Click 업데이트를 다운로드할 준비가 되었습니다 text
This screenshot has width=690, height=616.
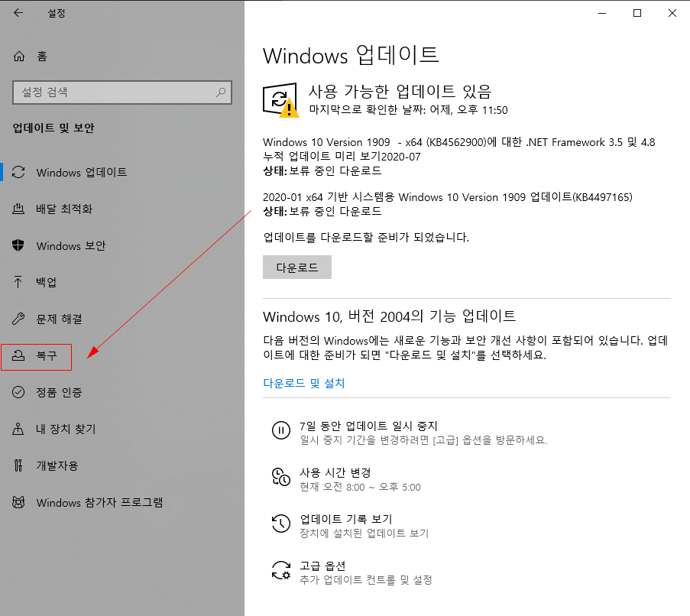[366, 237]
